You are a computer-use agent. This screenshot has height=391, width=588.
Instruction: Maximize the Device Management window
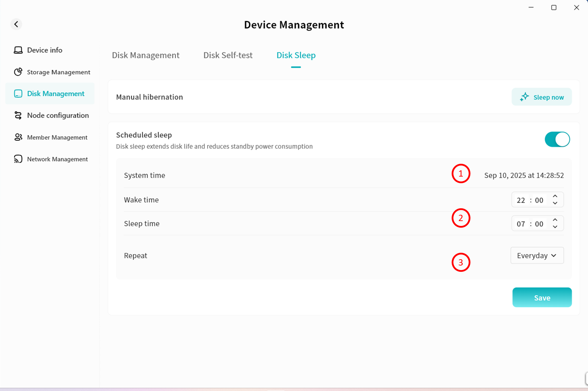click(554, 8)
